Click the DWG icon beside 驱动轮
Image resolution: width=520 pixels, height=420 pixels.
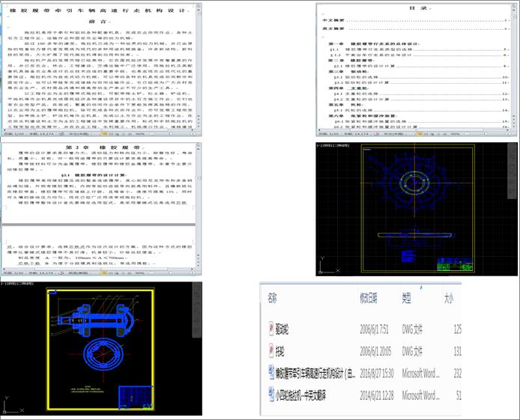tap(271, 329)
